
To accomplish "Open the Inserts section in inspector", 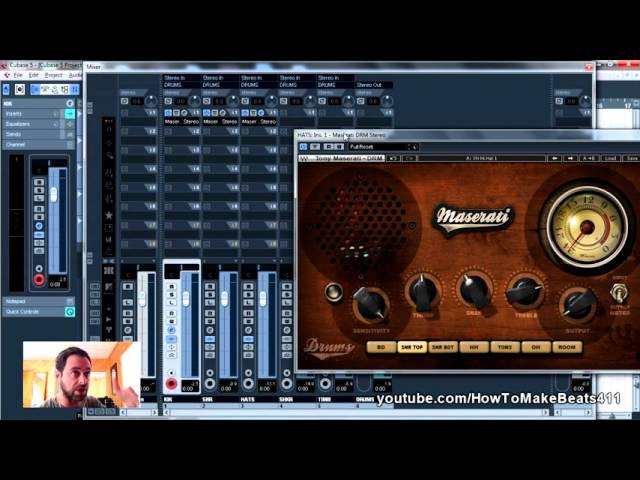I will point(33,114).
